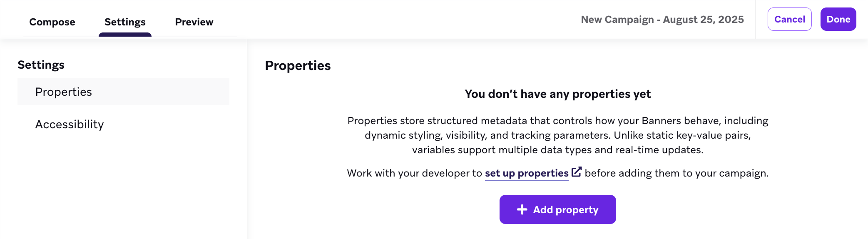
Task: Click the 'Work with your developer' text
Action: (x=414, y=173)
